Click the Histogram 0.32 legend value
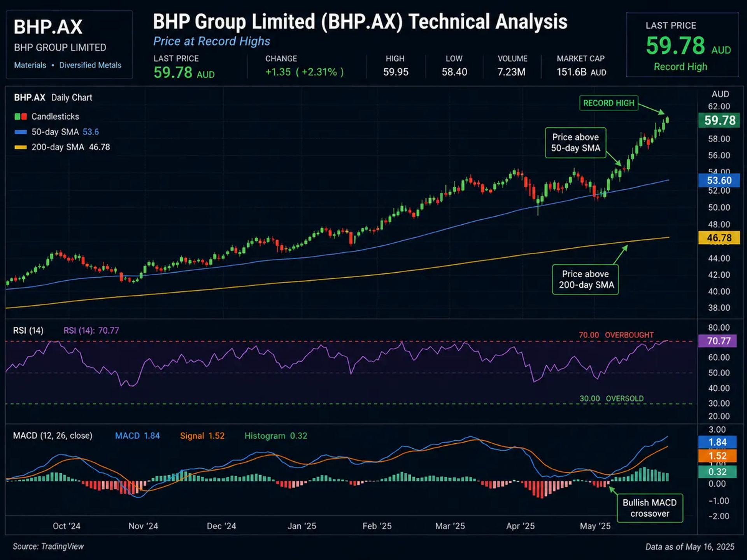Image resolution: width=747 pixels, height=560 pixels. click(x=276, y=436)
